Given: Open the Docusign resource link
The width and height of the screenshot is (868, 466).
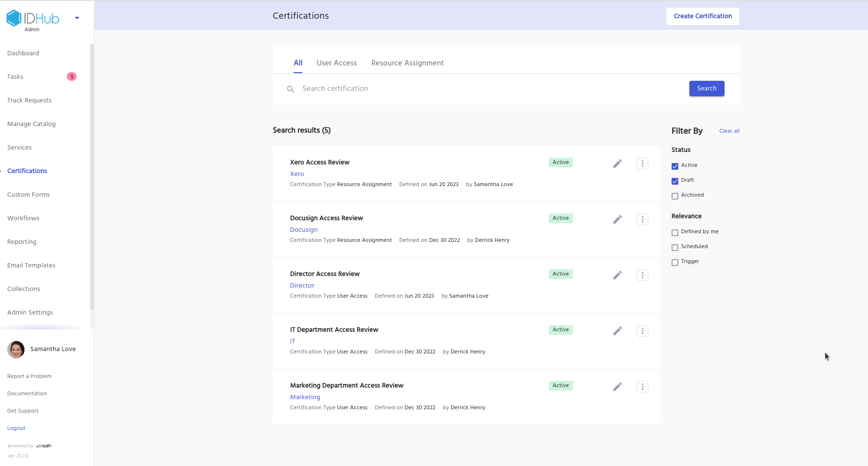Looking at the screenshot, I should pos(303,230).
